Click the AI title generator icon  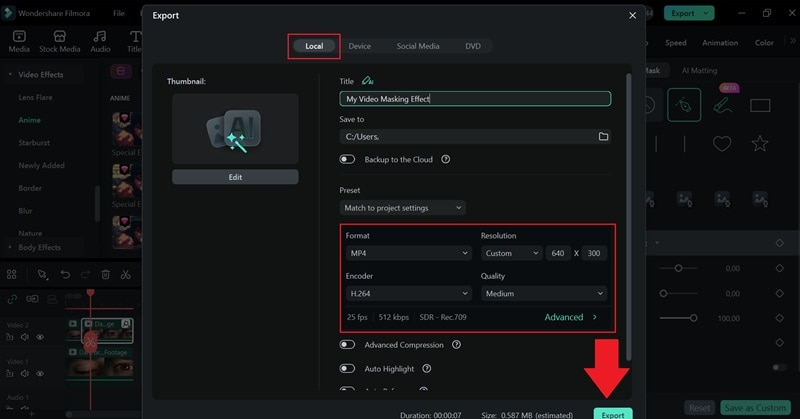tap(367, 81)
